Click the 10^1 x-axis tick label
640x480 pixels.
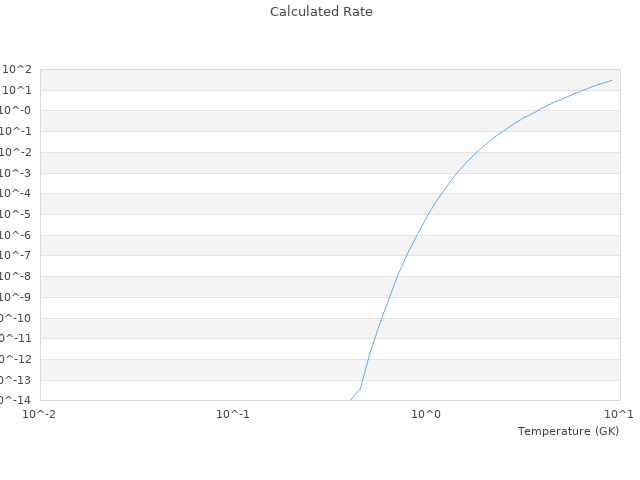tap(619, 414)
